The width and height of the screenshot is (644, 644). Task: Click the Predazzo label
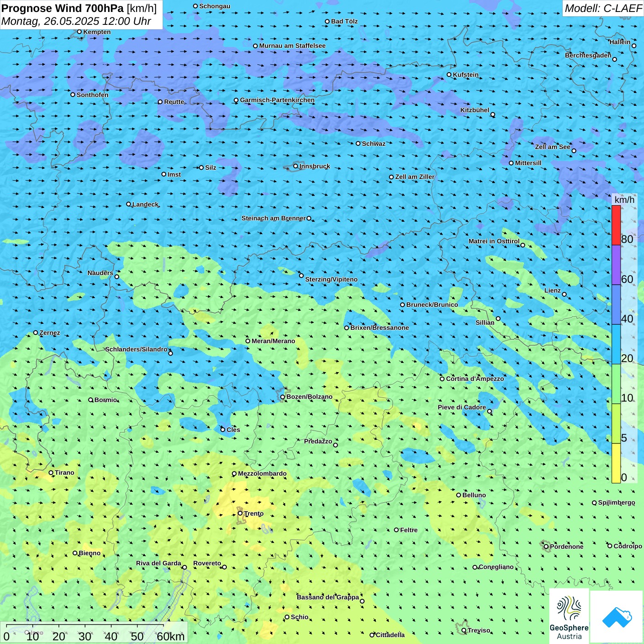(318, 441)
